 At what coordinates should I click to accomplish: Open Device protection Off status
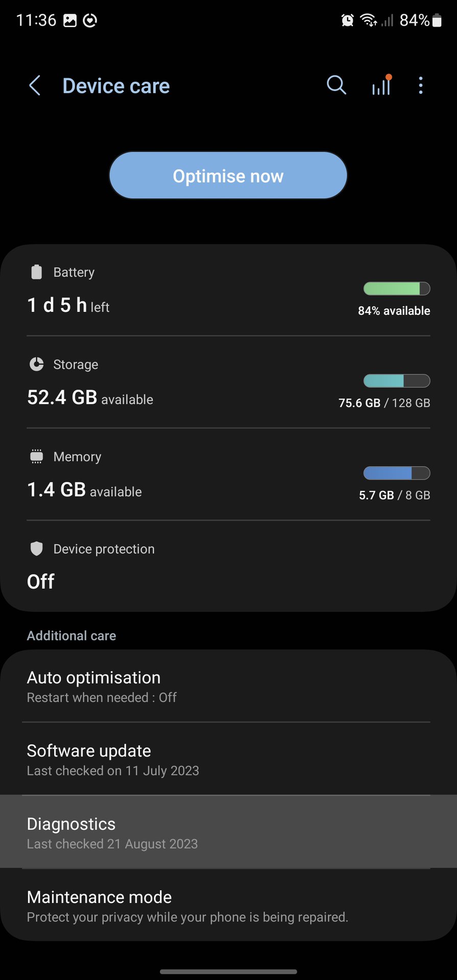41,581
